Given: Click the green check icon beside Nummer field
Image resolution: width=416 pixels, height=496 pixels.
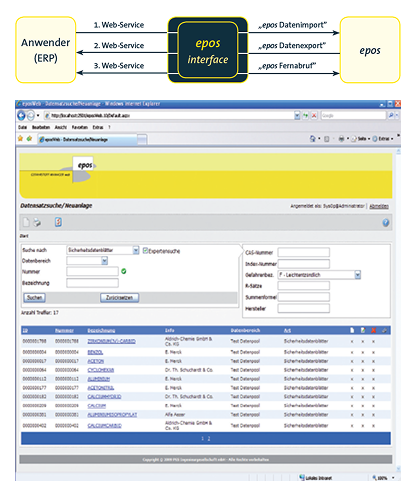Looking at the screenshot, I should (124, 271).
